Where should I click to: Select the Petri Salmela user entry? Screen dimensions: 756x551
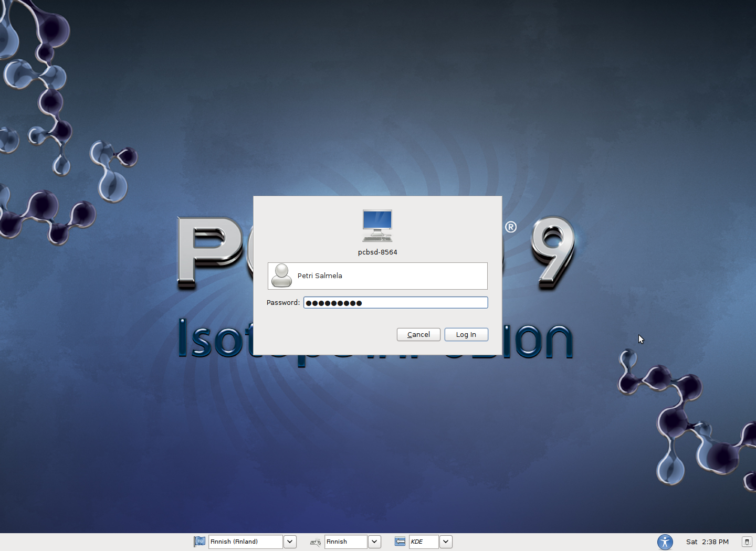pyautogui.click(x=377, y=276)
